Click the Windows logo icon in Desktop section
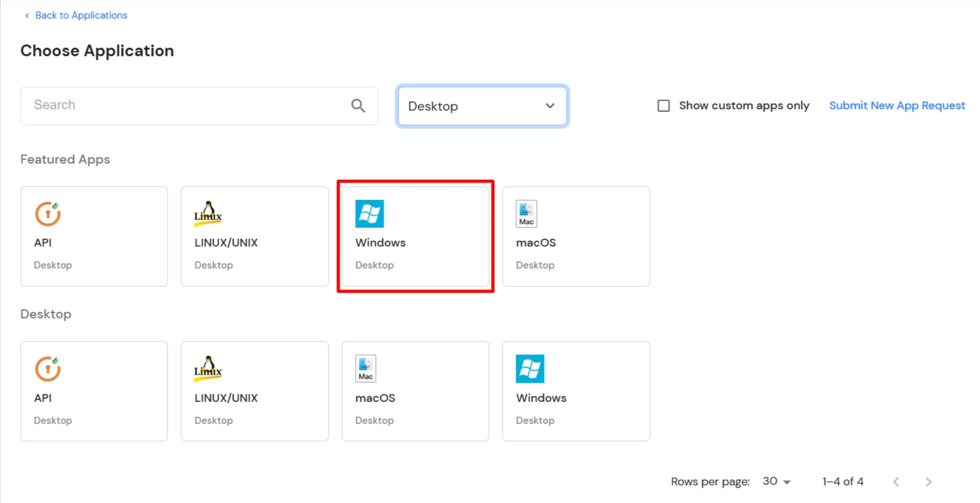 click(530, 368)
